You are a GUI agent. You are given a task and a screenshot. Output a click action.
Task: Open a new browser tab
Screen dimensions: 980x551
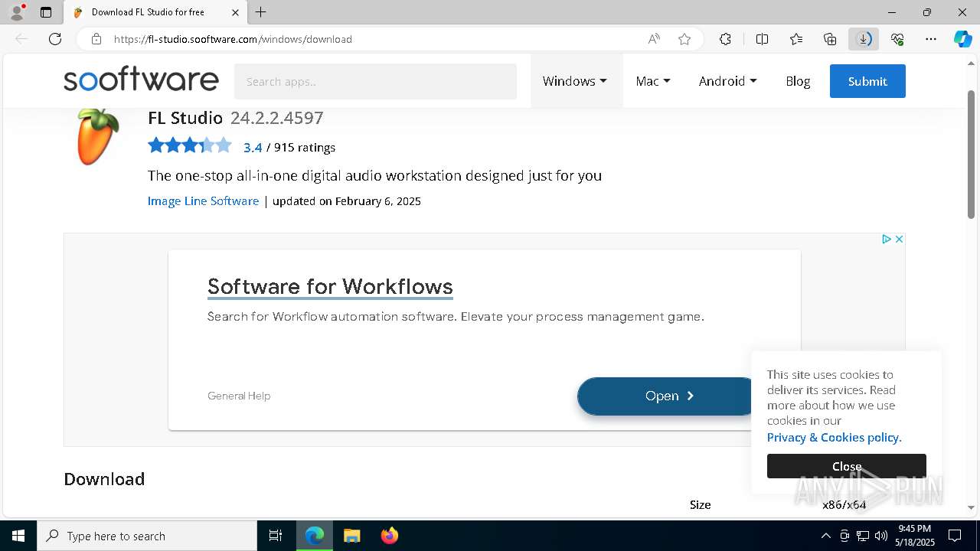[261, 12]
